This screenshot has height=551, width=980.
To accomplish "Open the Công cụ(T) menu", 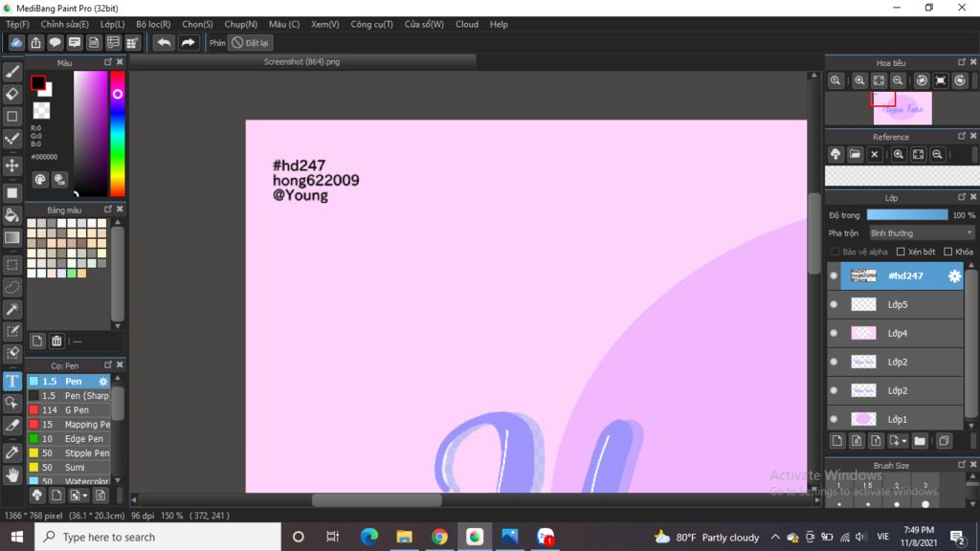I will [372, 24].
